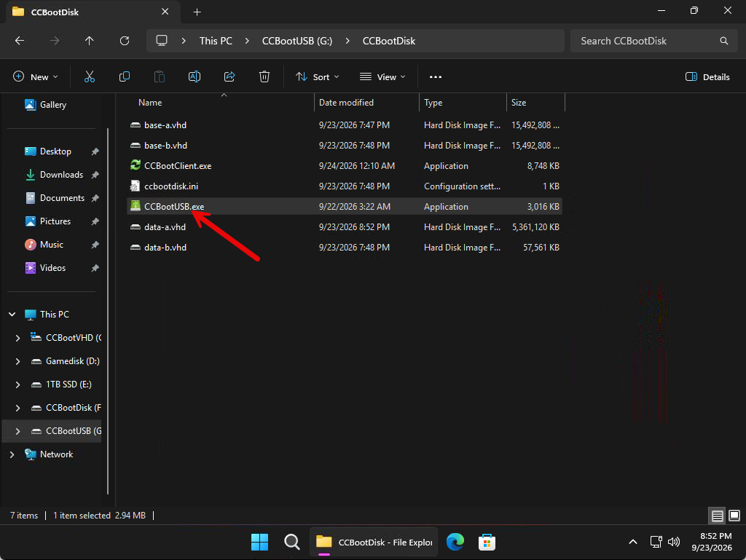
Task: Select CCBootUSB (G:) in the address breadcrumb
Action: tap(297, 41)
